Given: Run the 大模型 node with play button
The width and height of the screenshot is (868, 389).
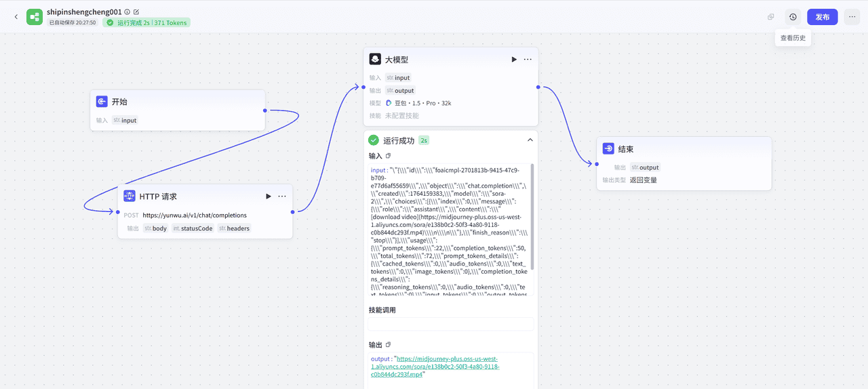Looking at the screenshot, I should point(514,60).
